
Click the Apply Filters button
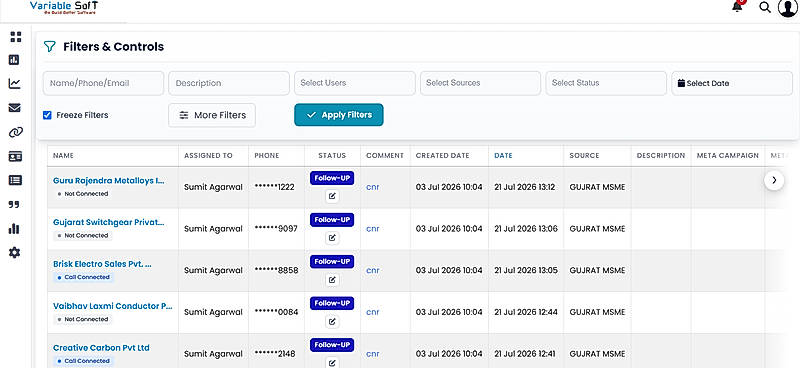click(x=339, y=115)
